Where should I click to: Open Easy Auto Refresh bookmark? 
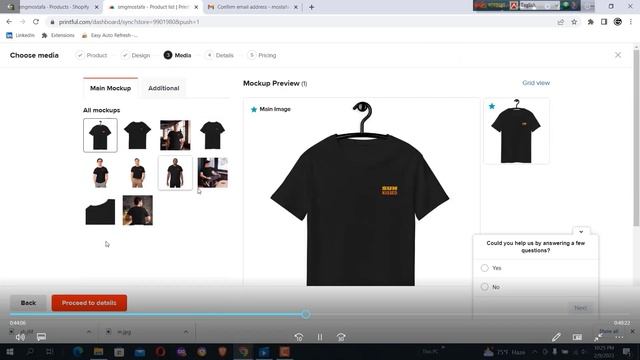tap(109, 36)
